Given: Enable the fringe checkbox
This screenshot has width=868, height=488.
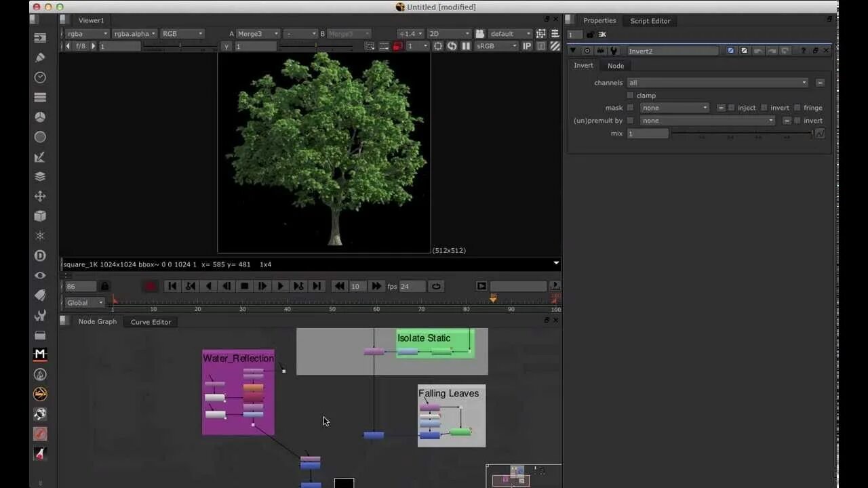Looking at the screenshot, I should [x=797, y=108].
